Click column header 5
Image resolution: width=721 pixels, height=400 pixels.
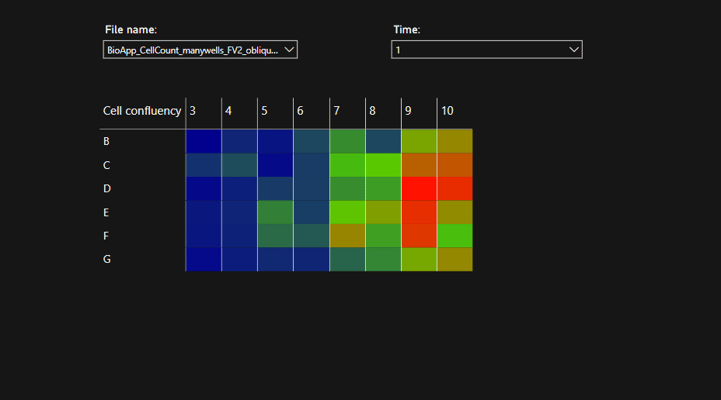tap(264, 111)
